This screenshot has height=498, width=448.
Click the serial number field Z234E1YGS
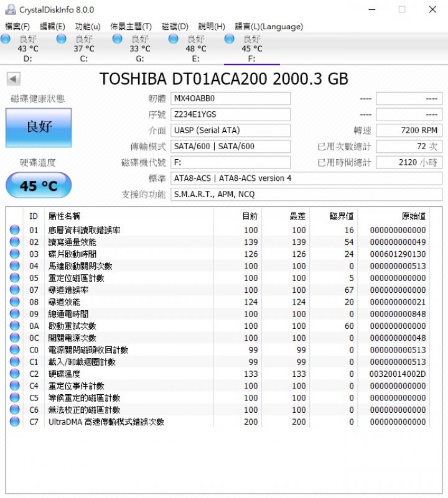pos(230,114)
